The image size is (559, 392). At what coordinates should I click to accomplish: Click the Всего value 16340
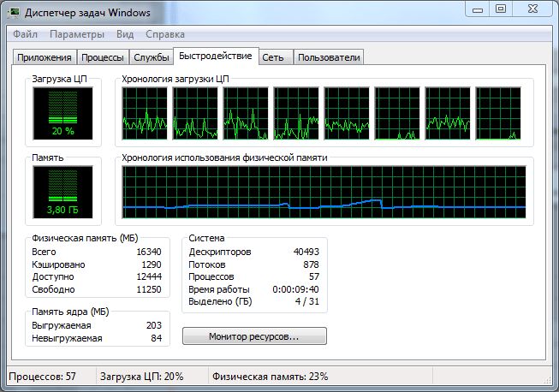[x=149, y=252]
